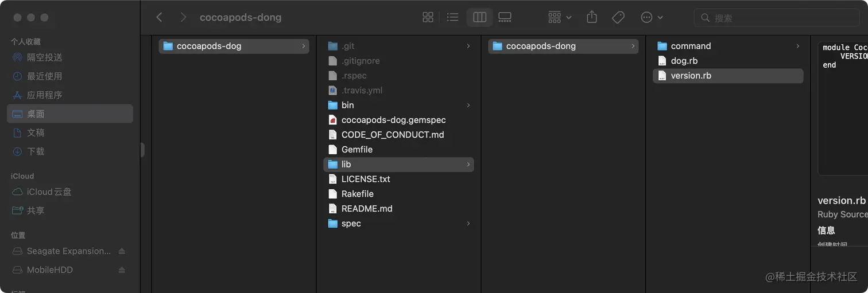Open the group-by dropdown in toolbar

(560, 17)
